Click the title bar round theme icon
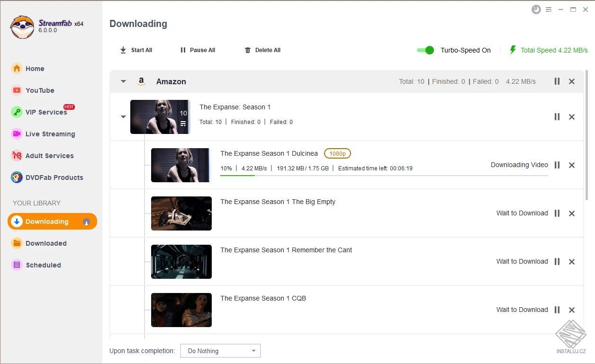595x364 pixels. tap(536, 9)
